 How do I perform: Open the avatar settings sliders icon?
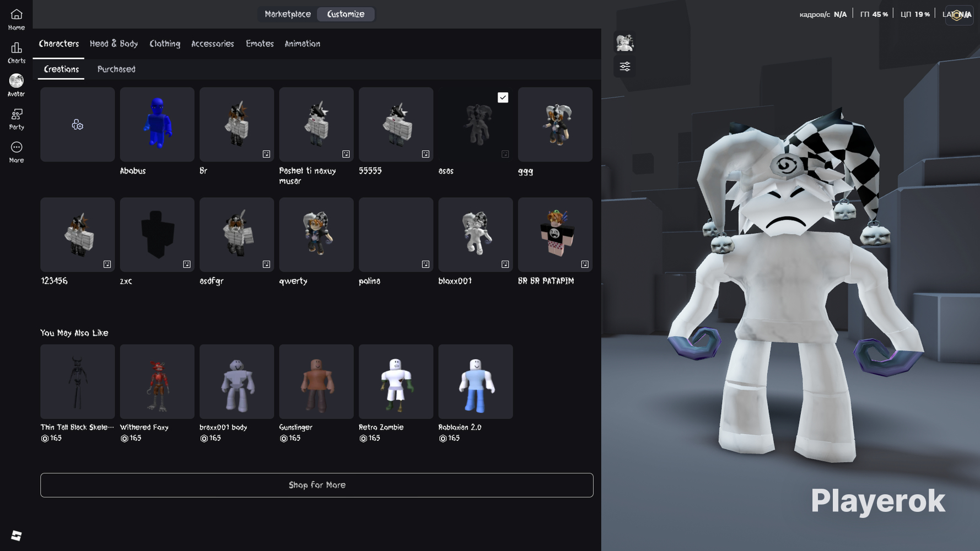624,67
